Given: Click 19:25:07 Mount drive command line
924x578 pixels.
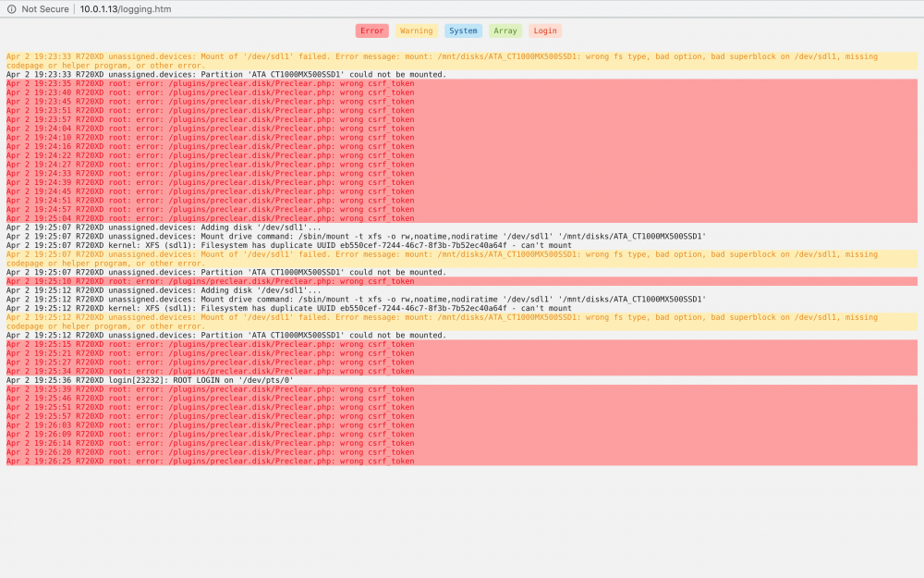Looking at the screenshot, I should click(x=462, y=237).
